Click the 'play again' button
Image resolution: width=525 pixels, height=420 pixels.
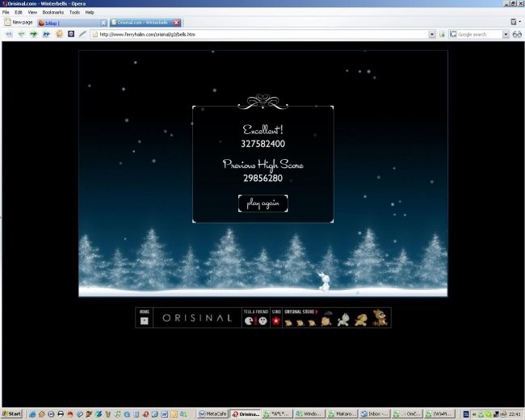click(x=262, y=203)
